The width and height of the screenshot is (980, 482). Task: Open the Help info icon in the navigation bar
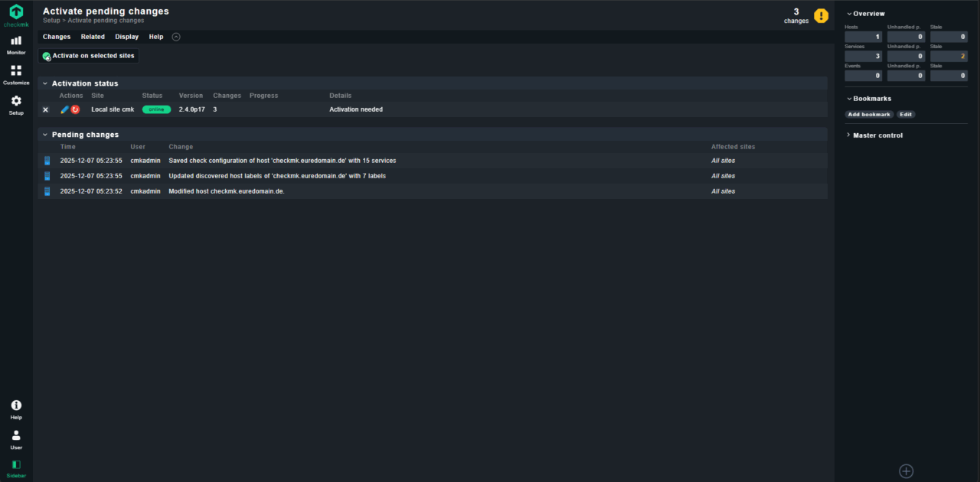point(16,409)
